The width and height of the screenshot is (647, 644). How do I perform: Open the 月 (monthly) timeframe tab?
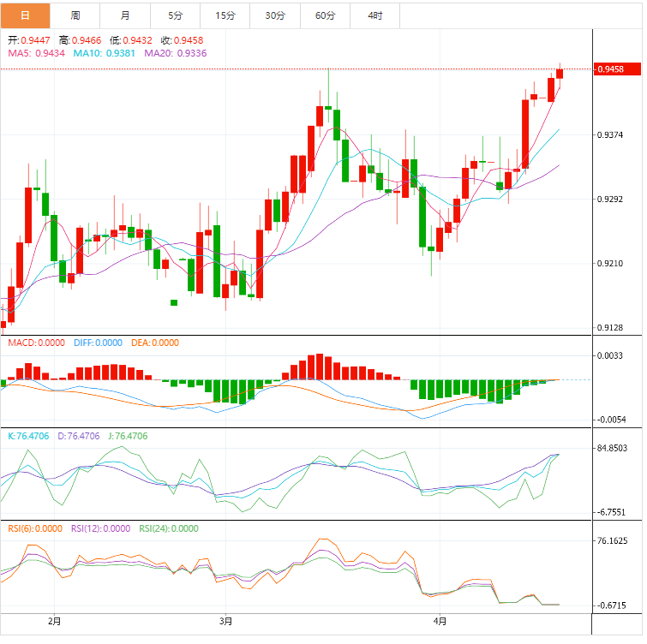[x=126, y=15]
